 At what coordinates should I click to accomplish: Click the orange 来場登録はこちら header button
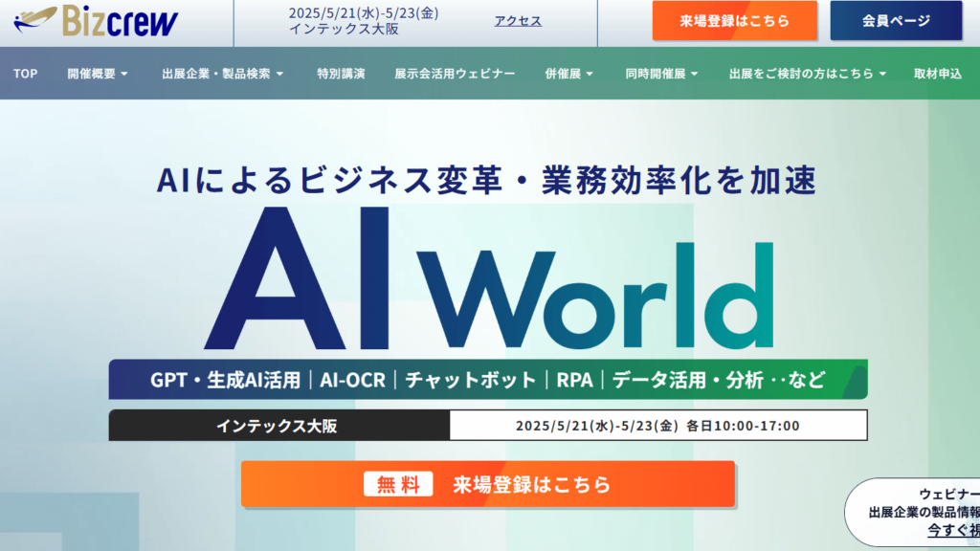click(x=734, y=21)
